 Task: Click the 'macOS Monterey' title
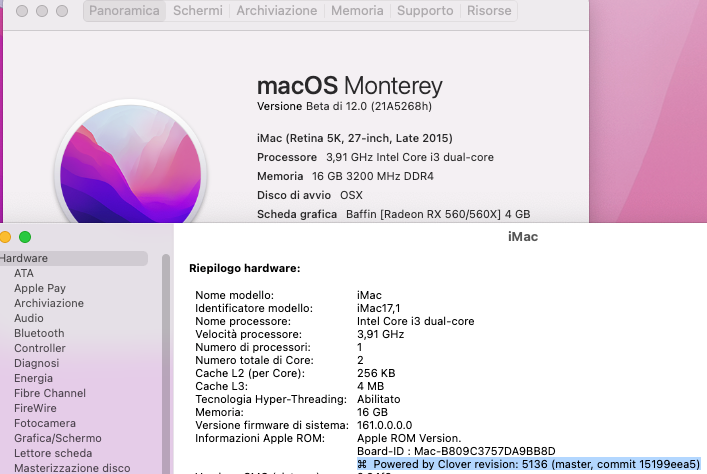pyautogui.click(x=349, y=86)
